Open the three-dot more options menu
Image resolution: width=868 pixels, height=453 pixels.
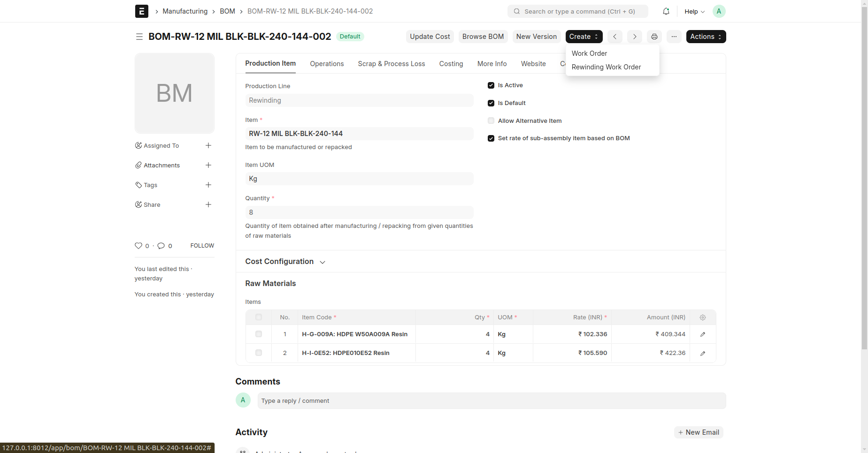(x=674, y=37)
